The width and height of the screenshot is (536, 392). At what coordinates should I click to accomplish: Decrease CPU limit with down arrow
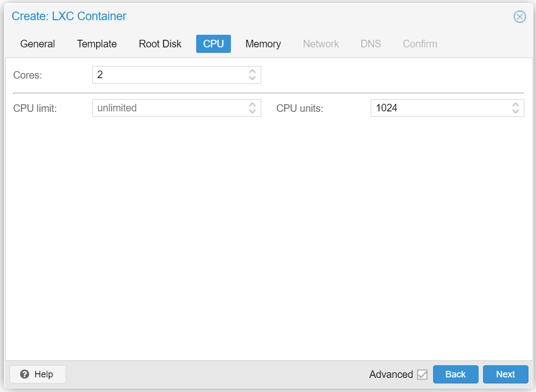[x=253, y=111]
